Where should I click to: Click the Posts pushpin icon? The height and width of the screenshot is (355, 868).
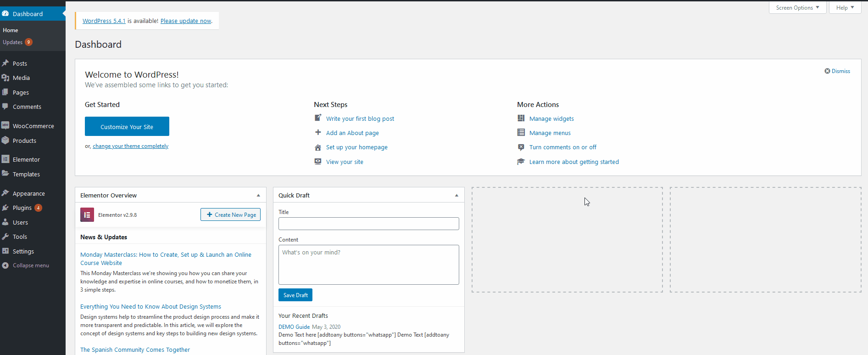6,63
